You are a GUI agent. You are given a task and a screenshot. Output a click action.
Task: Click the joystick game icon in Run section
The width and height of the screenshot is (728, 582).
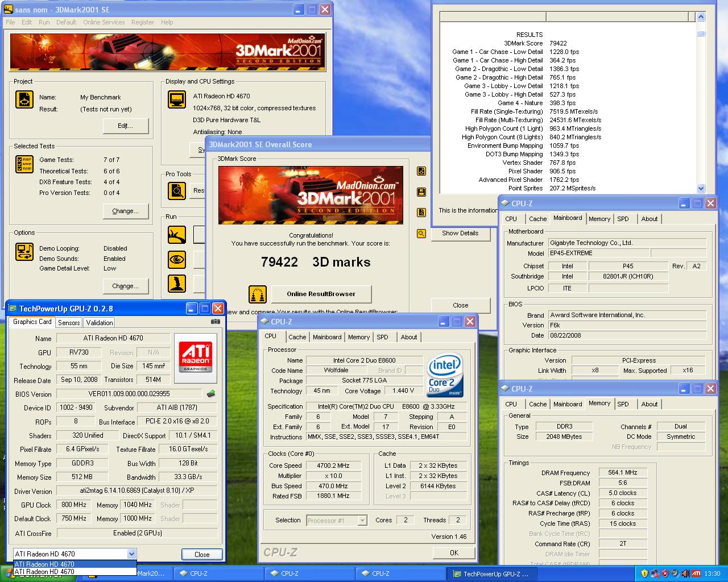tap(177, 283)
